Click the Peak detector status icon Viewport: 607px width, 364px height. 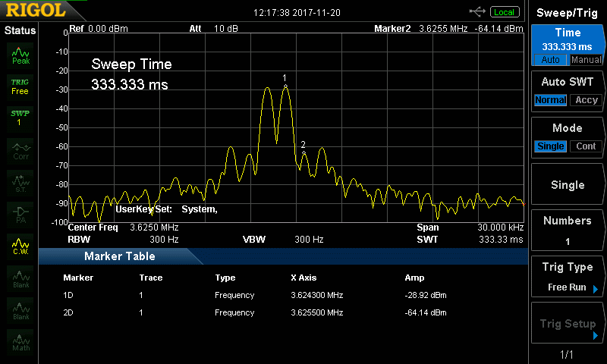click(20, 55)
